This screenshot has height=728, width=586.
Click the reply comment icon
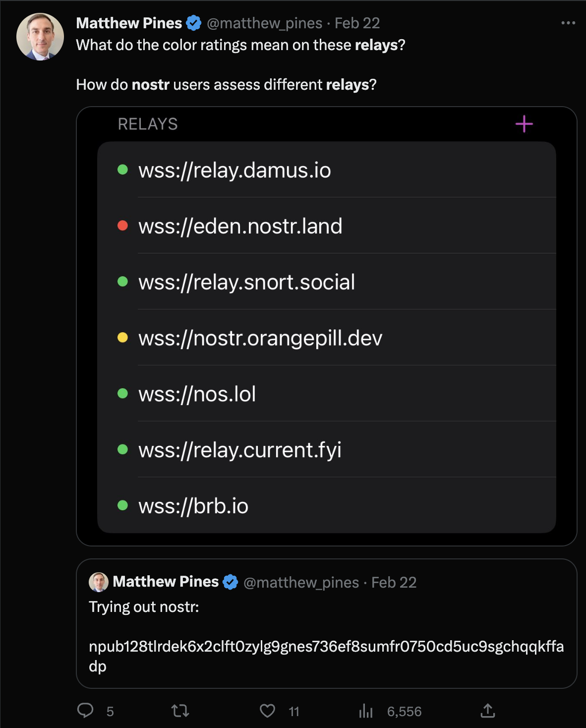85,711
